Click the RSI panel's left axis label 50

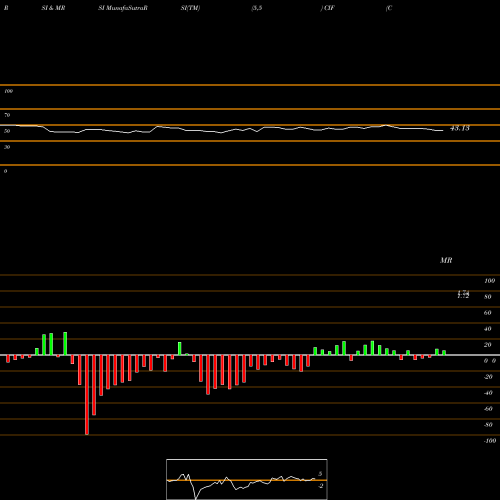7,131
